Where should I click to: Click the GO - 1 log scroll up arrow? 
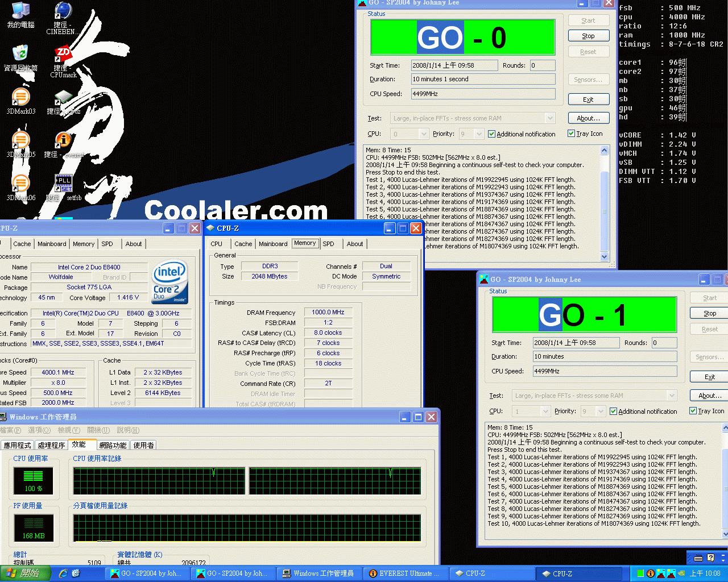click(x=725, y=427)
